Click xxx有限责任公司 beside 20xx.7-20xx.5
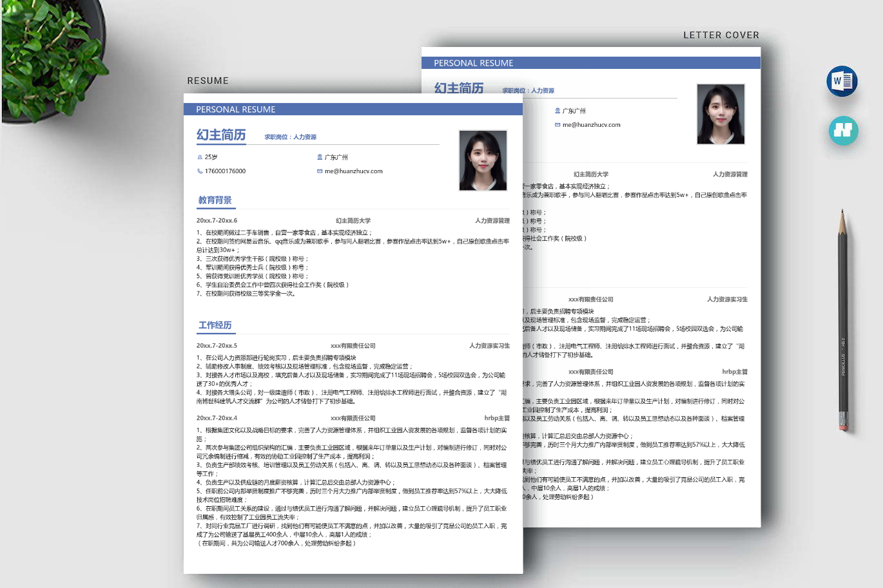The image size is (883, 588). [x=353, y=346]
